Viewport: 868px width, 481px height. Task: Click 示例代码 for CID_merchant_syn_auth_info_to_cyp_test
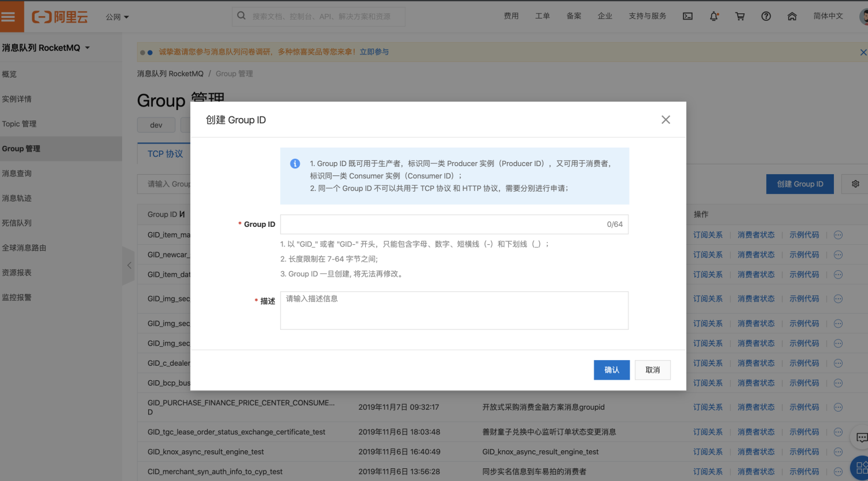click(804, 472)
